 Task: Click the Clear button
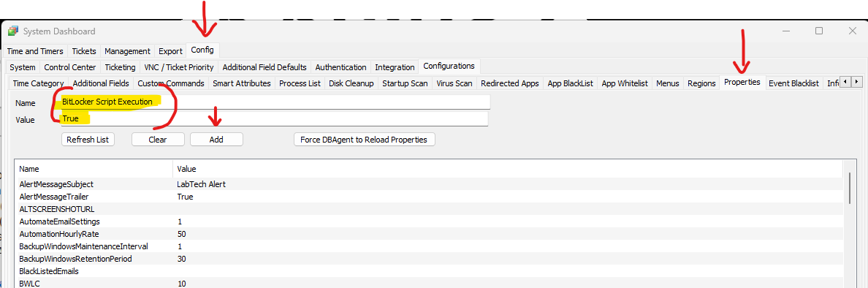coord(158,140)
